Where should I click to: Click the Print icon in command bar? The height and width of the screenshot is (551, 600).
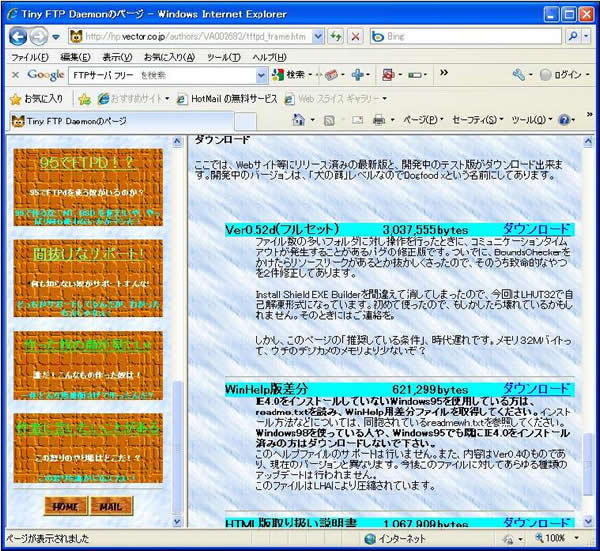[379, 120]
